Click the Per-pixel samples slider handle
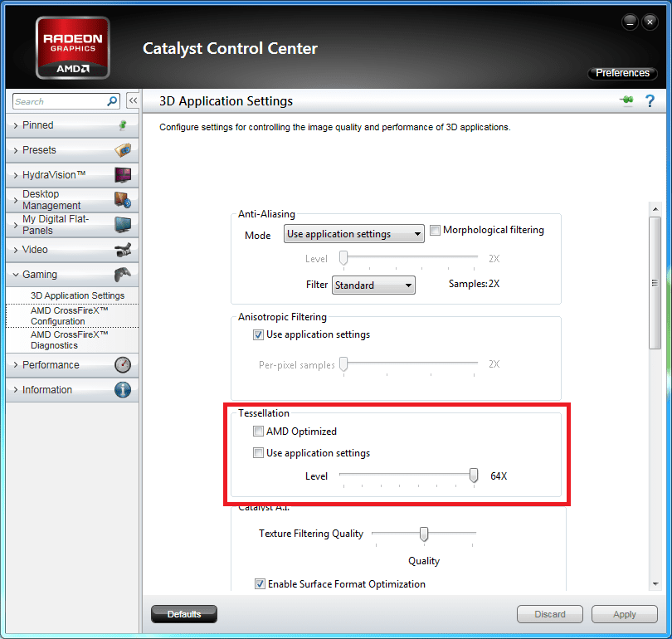Screen dimensions: 672x639 point(343,363)
